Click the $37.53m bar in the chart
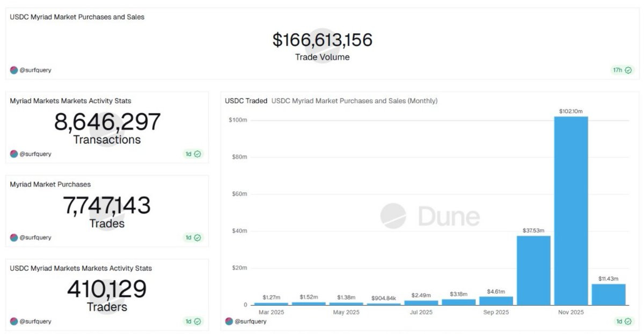Screen dimensions: 644x334 click(533, 270)
